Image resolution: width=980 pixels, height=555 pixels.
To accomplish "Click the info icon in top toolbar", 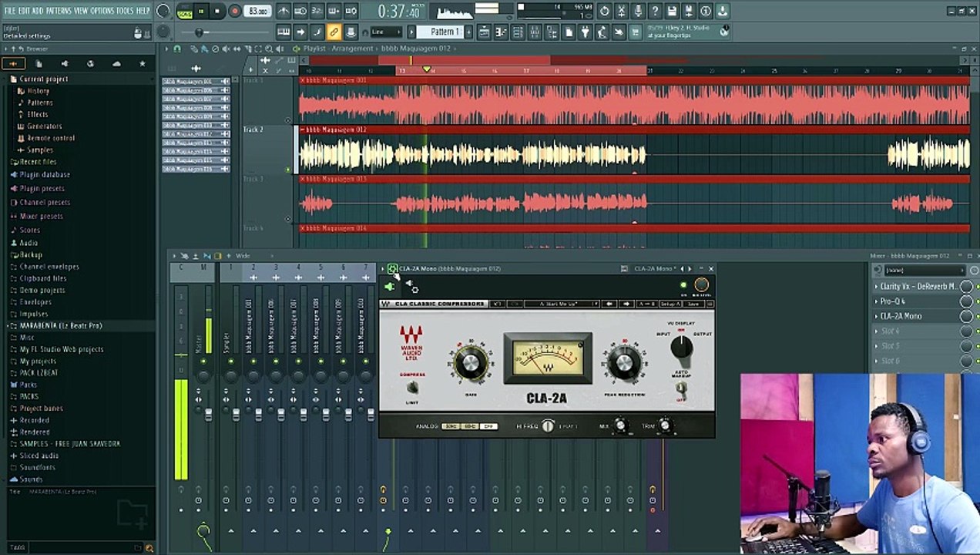I will pos(706,12).
